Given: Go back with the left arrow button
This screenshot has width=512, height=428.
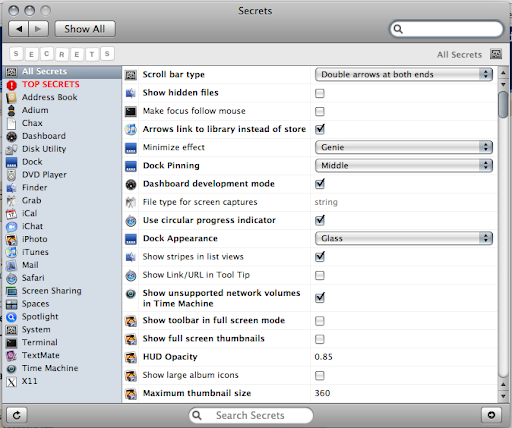Looking at the screenshot, I should click(19, 29).
